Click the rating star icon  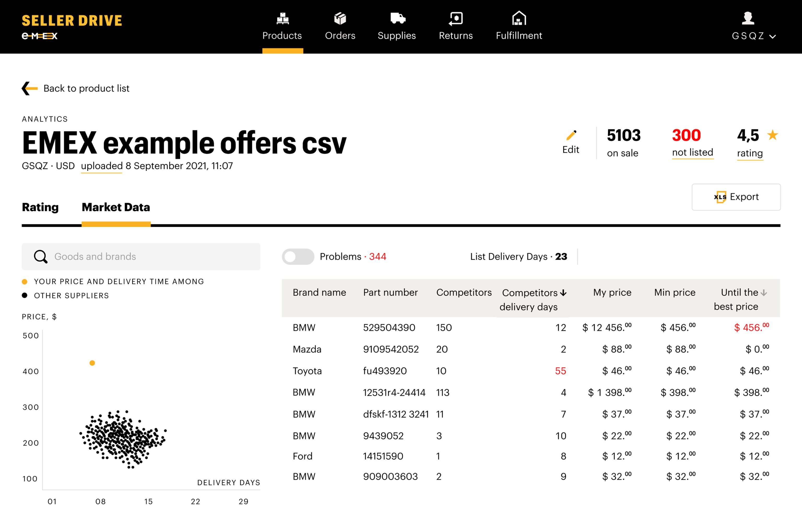[x=773, y=135]
